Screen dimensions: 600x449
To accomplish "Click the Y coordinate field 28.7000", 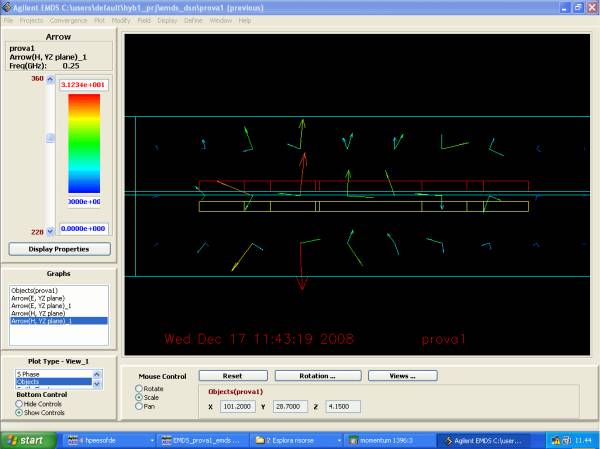I will 290,407.
